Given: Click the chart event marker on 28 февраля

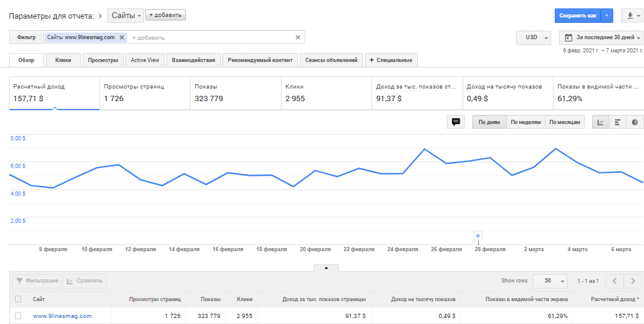Looking at the screenshot, I should (478, 235).
